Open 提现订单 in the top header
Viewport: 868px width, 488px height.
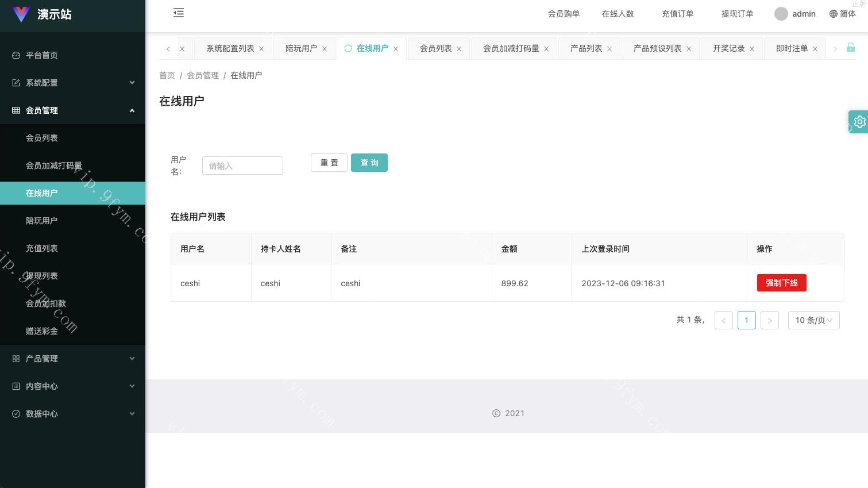pyautogui.click(x=737, y=14)
